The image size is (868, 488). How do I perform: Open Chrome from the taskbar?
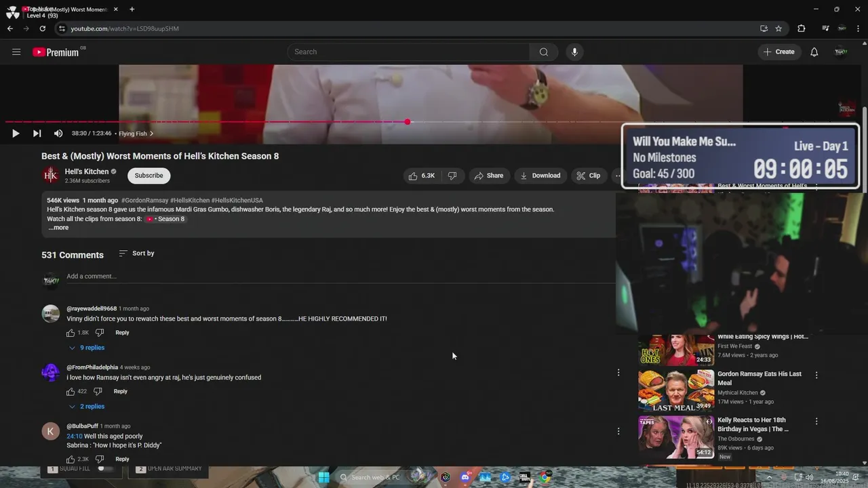pyautogui.click(x=545, y=477)
